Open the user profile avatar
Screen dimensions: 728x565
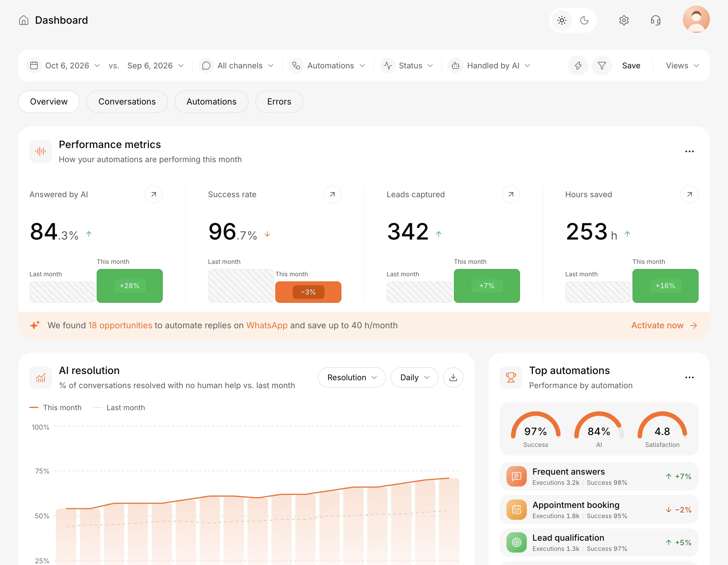click(x=696, y=19)
